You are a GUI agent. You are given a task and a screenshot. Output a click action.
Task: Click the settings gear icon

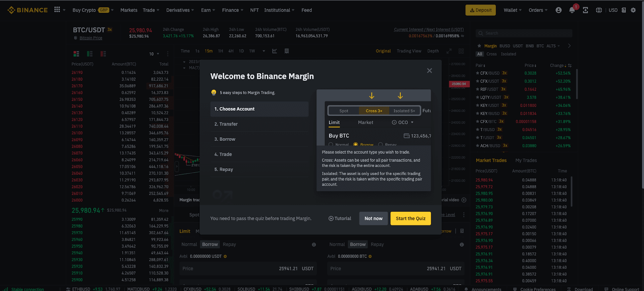coord(633,10)
